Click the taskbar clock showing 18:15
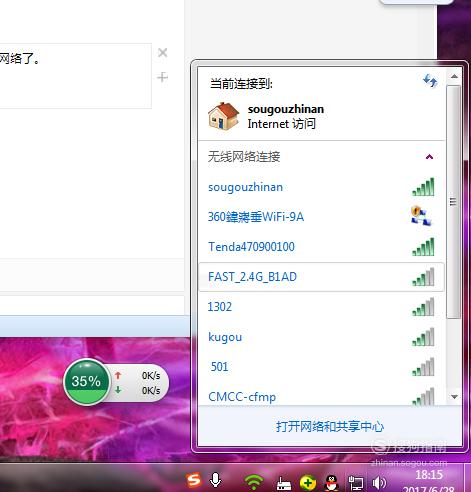The image size is (471, 492). (x=429, y=475)
